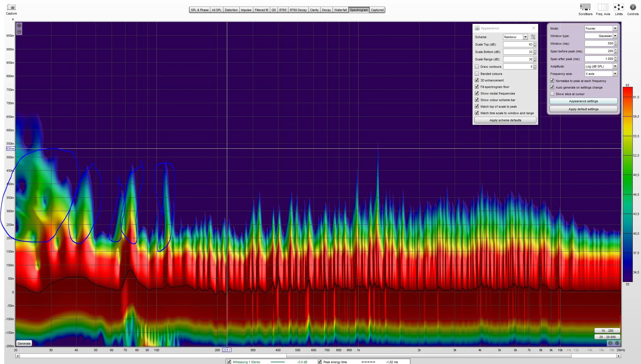Viewport: 641px width, 364px height.
Task: Click left arrow of horizontal scrollbar
Action: [18, 356]
